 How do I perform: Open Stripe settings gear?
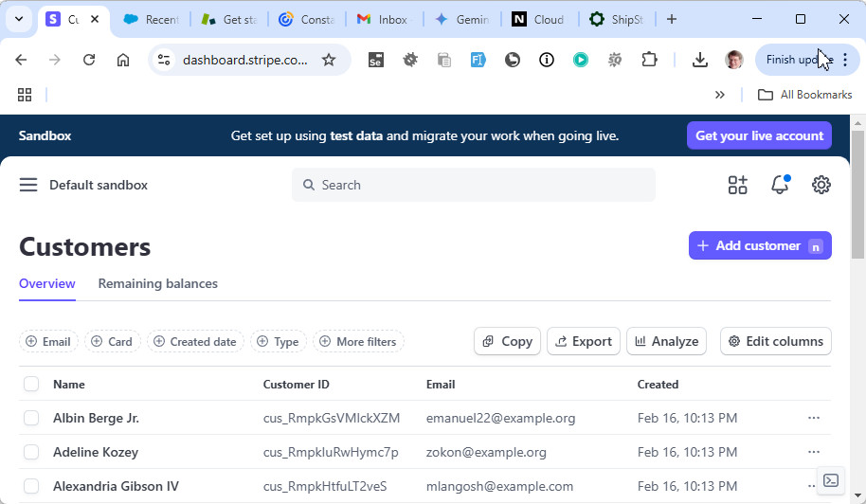click(x=821, y=185)
